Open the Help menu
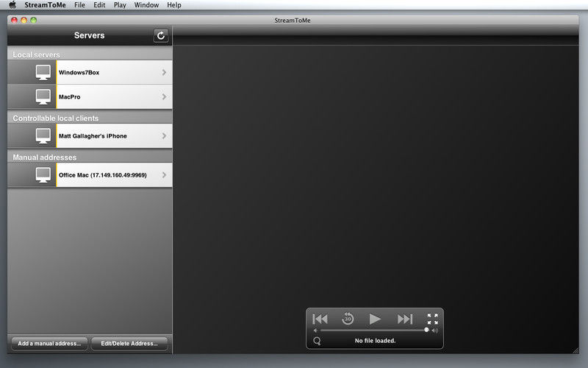 174,5
